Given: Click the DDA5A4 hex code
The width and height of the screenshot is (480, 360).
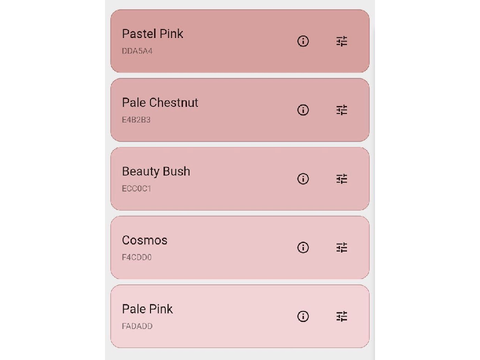Looking at the screenshot, I should (137, 51).
